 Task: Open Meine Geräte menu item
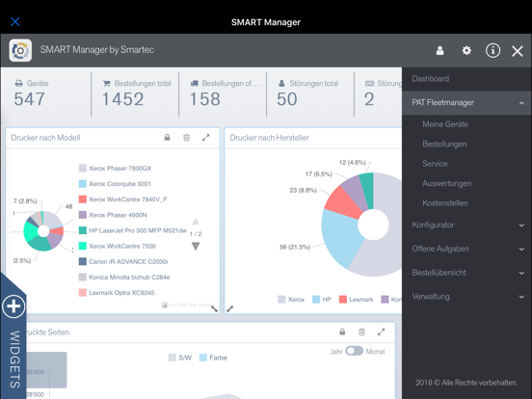click(x=445, y=124)
